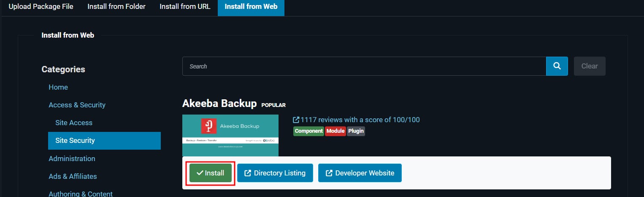Open the 1117 reviews link
This screenshot has width=644, height=197.
(356, 120)
